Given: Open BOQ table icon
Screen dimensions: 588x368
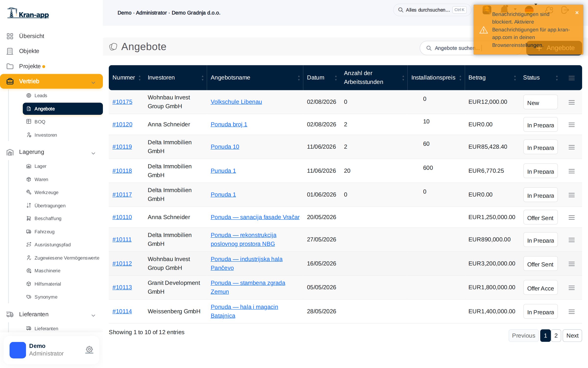Looking at the screenshot, I should tap(29, 121).
